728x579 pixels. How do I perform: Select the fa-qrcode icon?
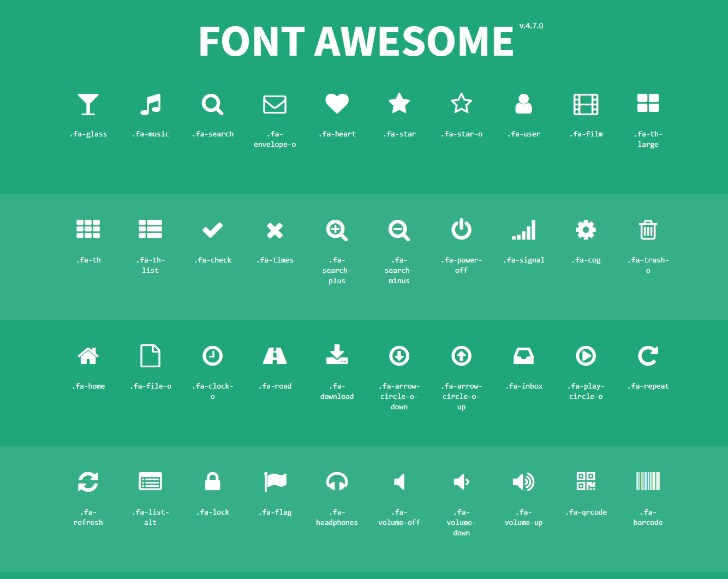[586, 481]
